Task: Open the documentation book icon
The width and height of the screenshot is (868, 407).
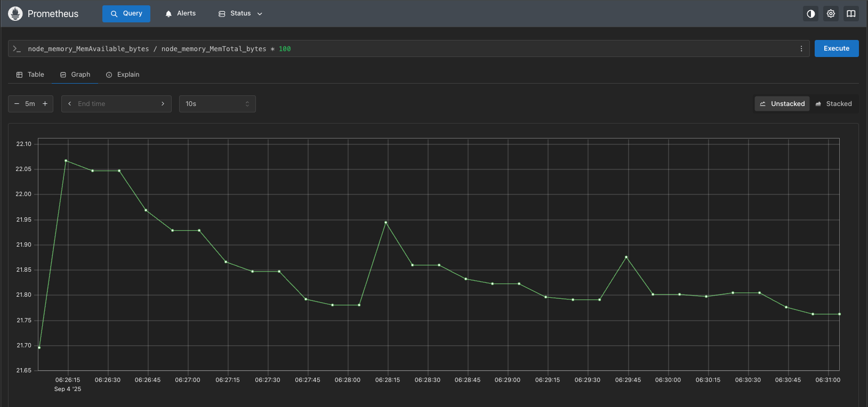Action: (851, 14)
